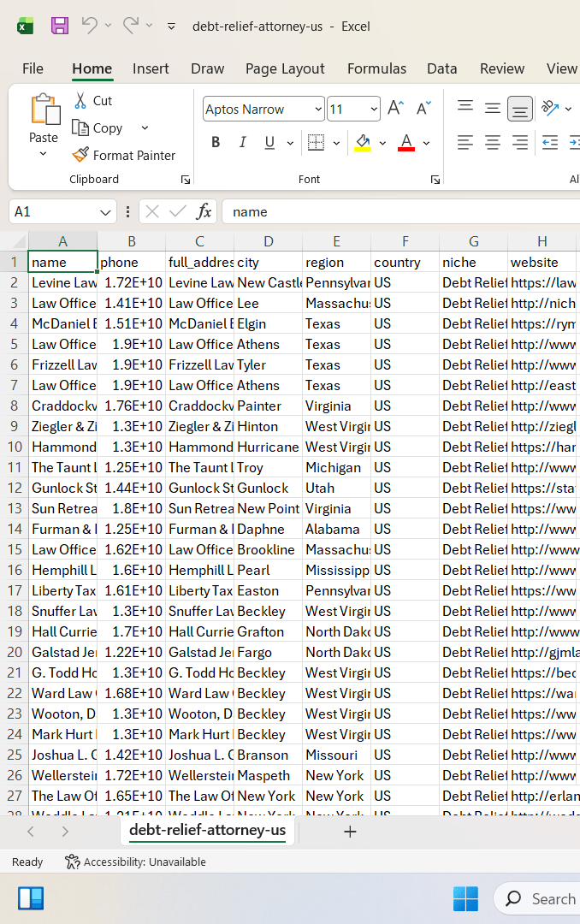Apply red font color

406,142
